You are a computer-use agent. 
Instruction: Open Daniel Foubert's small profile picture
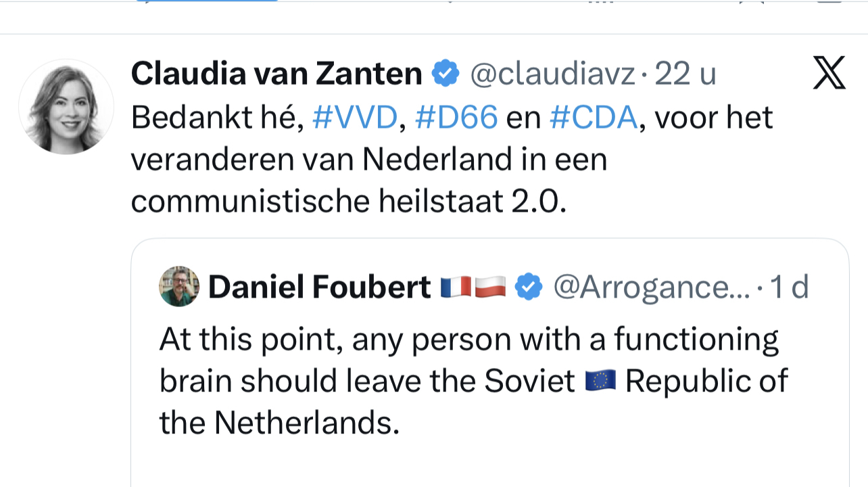[179, 286]
